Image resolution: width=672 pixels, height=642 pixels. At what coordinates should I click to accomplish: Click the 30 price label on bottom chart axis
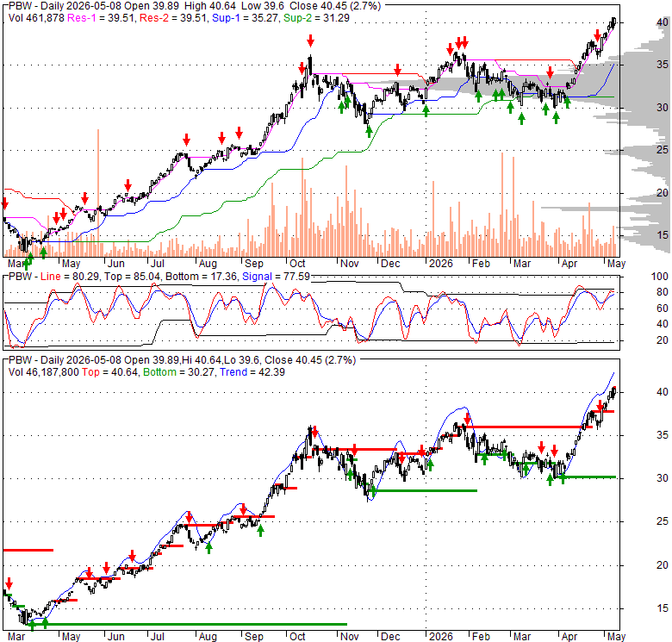[x=663, y=478]
